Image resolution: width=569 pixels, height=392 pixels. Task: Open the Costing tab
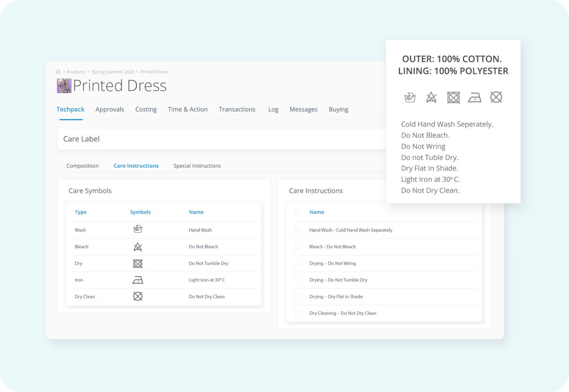pyautogui.click(x=146, y=109)
